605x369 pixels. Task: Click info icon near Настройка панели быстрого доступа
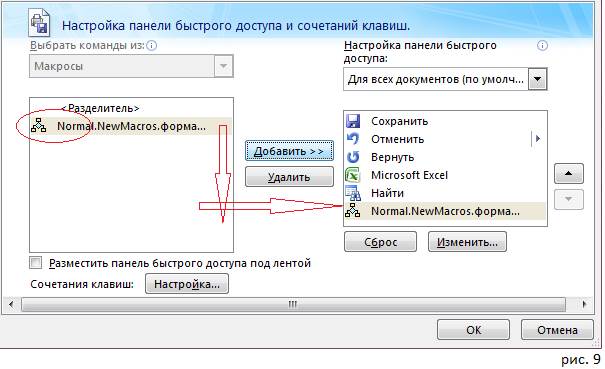click(x=542, y=46)
